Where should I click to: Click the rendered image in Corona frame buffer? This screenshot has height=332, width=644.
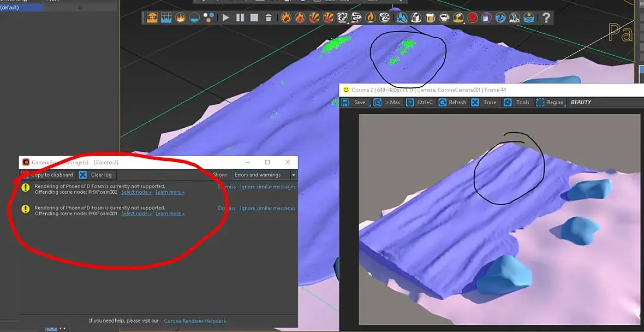(x=499, y=220)
